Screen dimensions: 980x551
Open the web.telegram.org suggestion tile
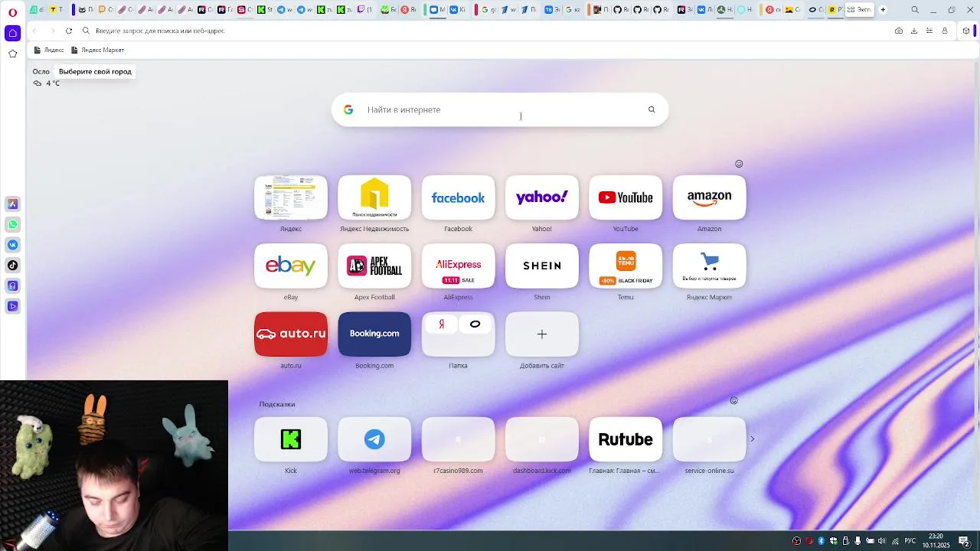pyautogui.click(x=374, y=439)
